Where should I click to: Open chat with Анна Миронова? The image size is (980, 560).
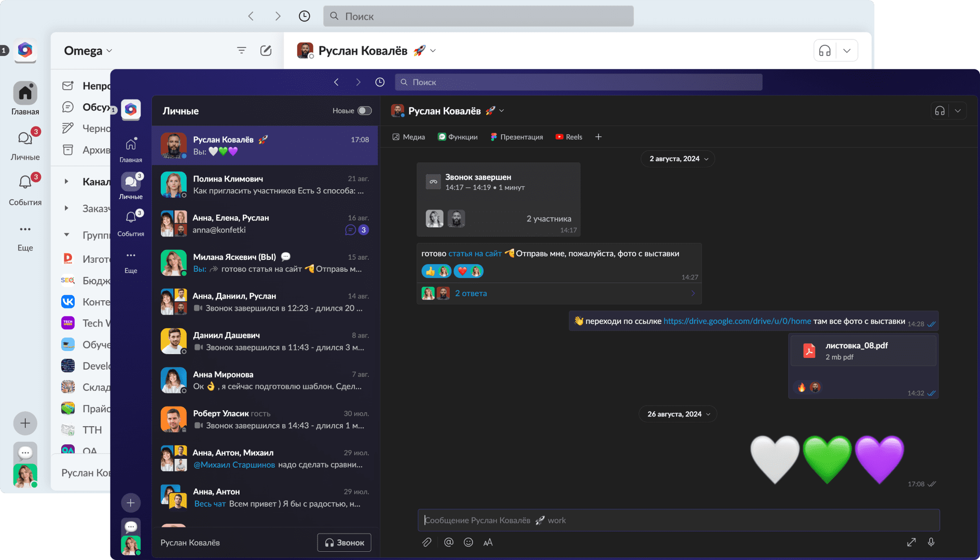(x=265, y=381)
